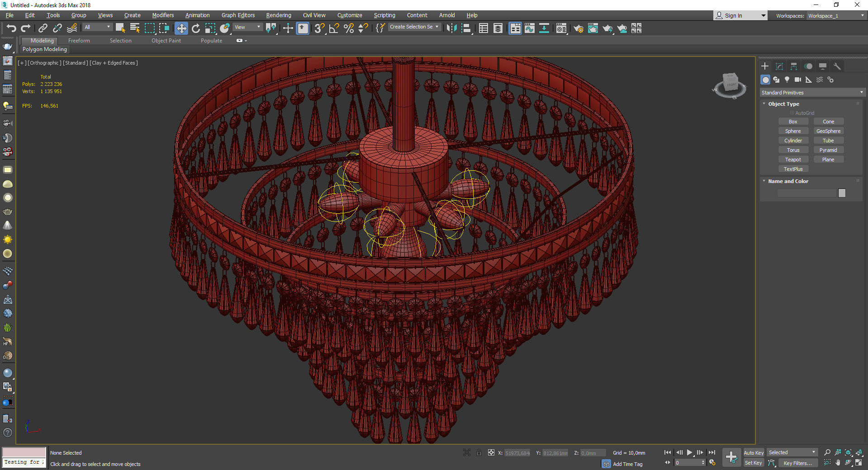Toggle the Keyboard Shortcut Override button

point(303,28)
